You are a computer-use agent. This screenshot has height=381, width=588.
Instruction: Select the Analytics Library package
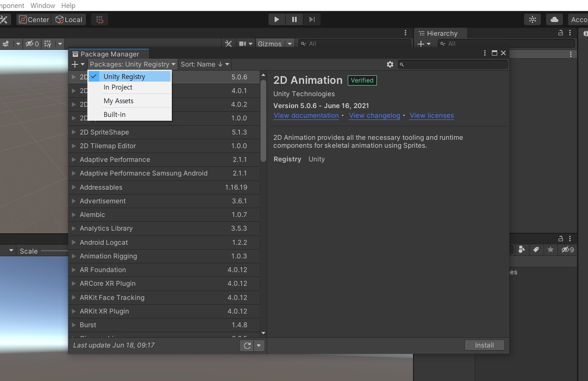(164, 228)
